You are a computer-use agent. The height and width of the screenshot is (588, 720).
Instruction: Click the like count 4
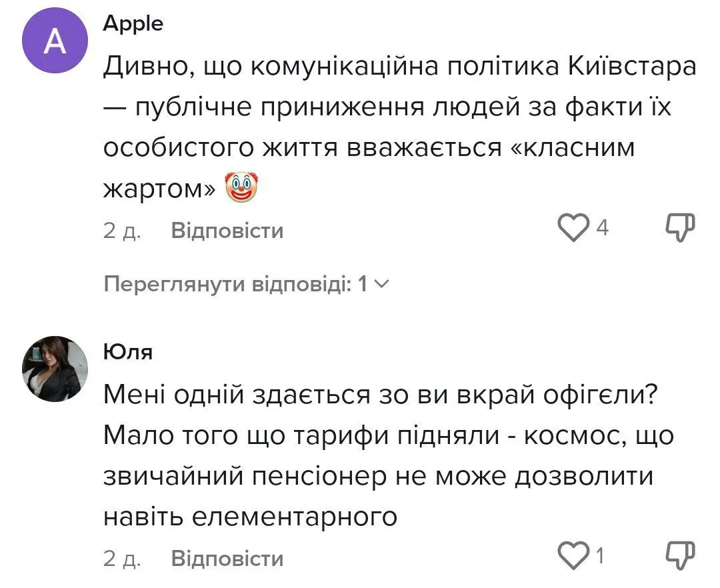[x=602, y=229]
